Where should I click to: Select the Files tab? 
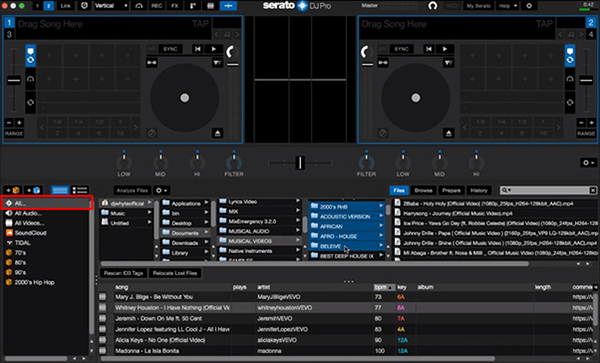(x=399, y=190)
